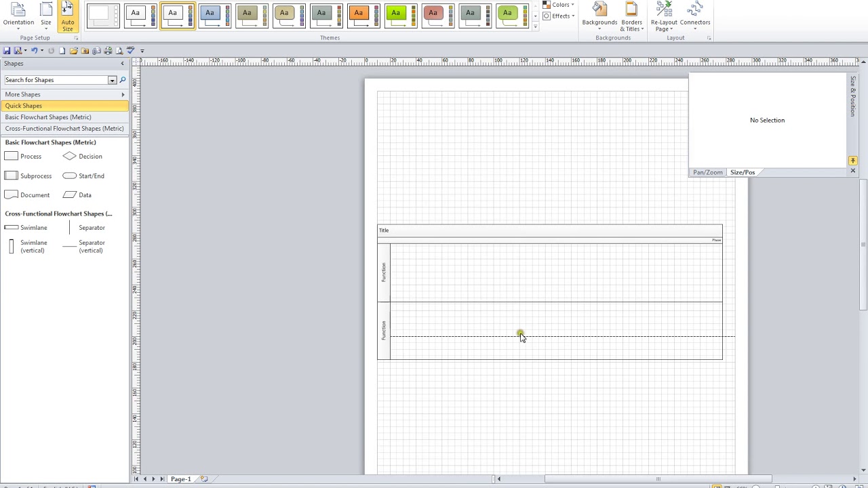868x488 pixels.
Task: Open the theme Effects dropdown
Action: (x=559, y=16)
